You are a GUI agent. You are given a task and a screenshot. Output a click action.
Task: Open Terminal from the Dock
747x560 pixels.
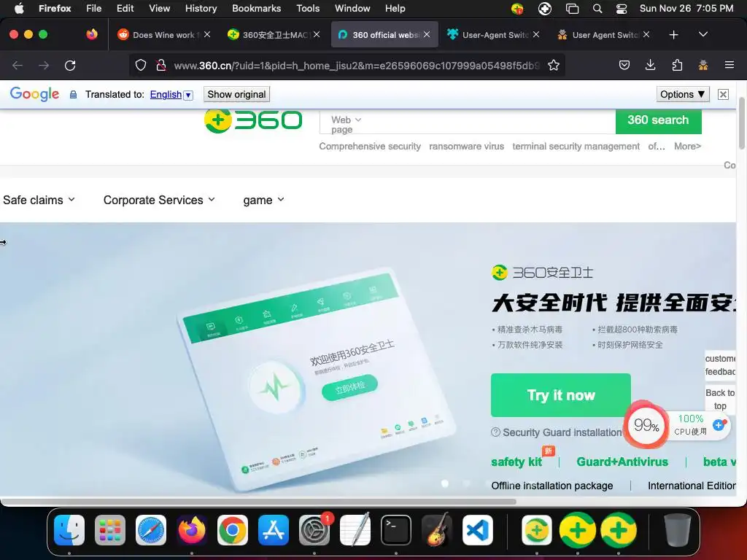tap(396, 530)
